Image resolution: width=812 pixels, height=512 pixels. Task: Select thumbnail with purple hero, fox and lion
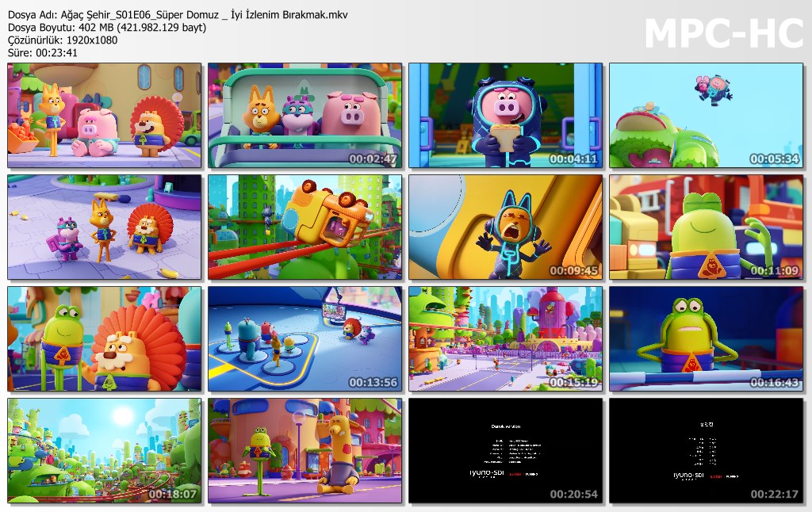105,227
